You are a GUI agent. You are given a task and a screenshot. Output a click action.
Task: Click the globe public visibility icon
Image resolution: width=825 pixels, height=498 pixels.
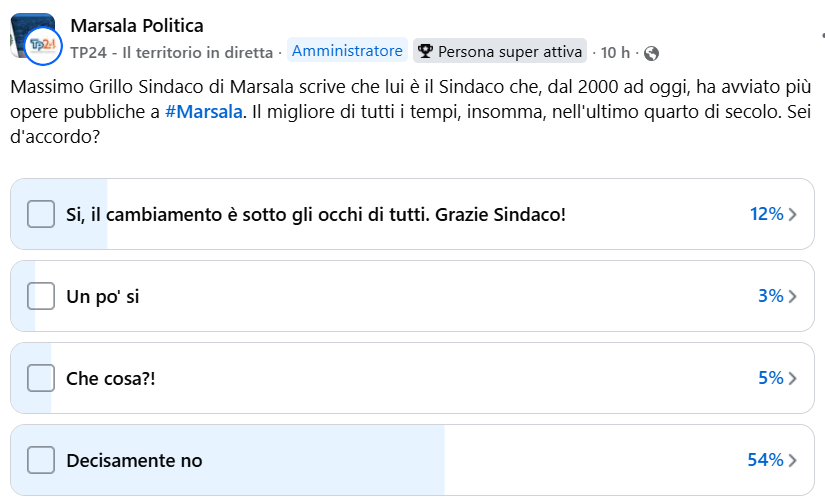click(x=652, y=53)
